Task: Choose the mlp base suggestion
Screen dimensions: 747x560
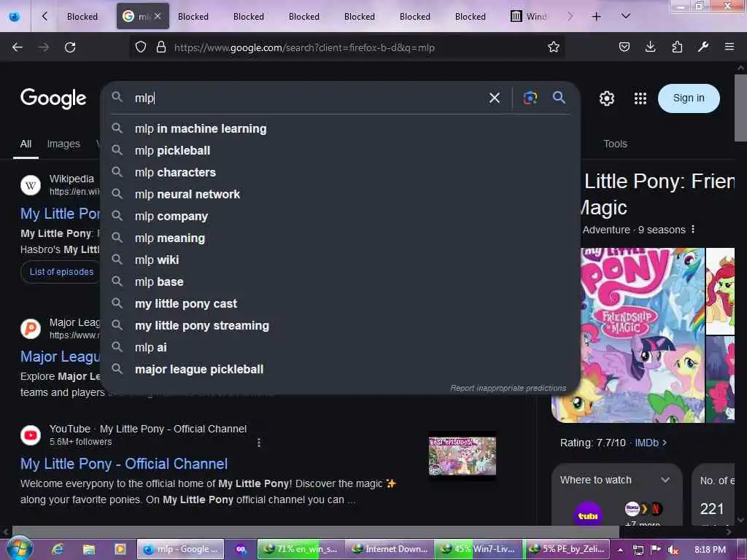Action: 341,282
